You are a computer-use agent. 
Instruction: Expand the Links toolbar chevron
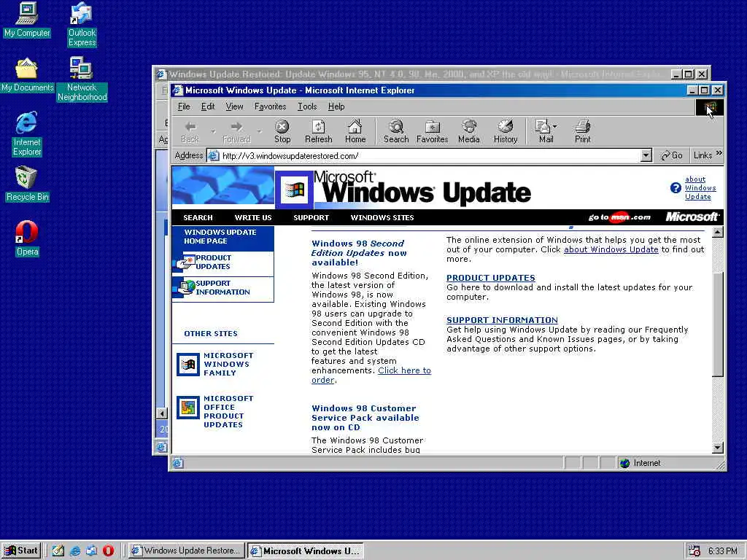[x=719, y=153]
